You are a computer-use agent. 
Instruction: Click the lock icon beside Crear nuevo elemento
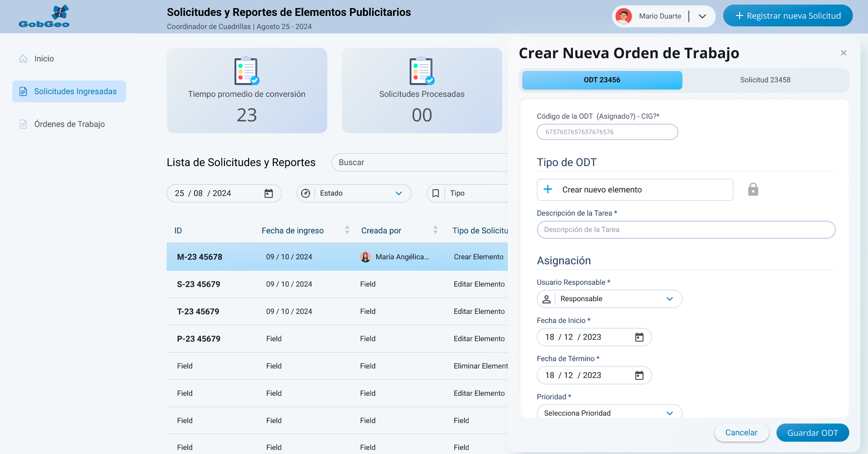pyautogui.click(x=753, y=189)
